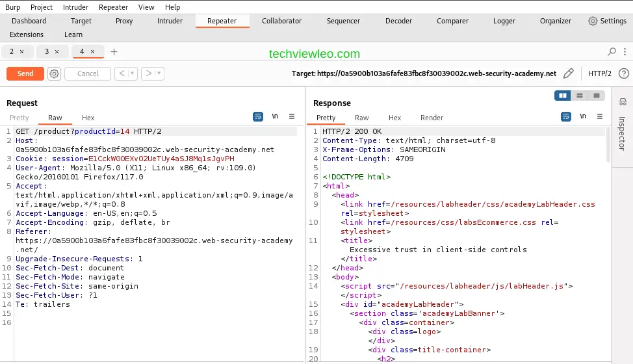Select the top-bottom split layout view
Screen dimensions: 633x364
coord(580,96)
